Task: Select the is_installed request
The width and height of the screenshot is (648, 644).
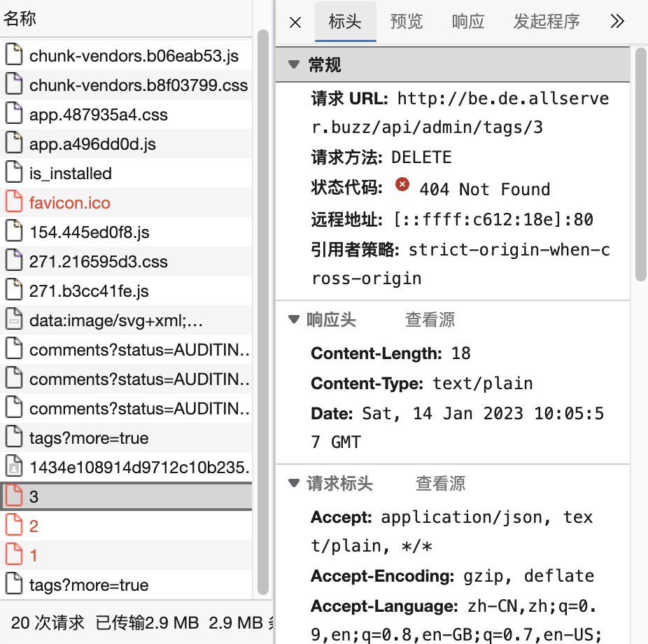Action: click(126, 173)
